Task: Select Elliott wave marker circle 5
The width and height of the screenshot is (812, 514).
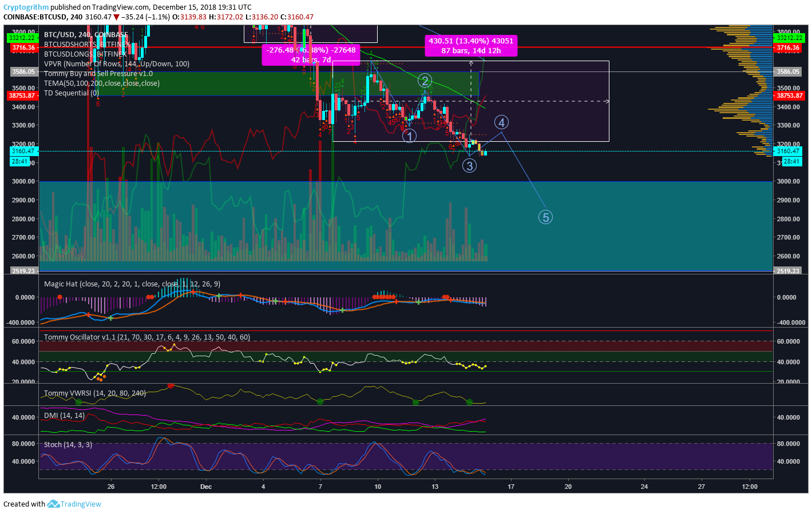Action: click(x=545, y=217)
